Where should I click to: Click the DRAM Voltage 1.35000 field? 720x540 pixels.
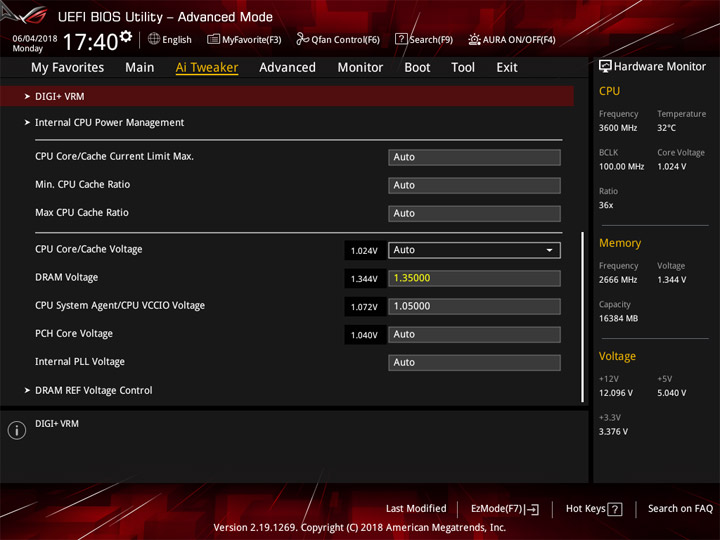(x=474, y=278)
